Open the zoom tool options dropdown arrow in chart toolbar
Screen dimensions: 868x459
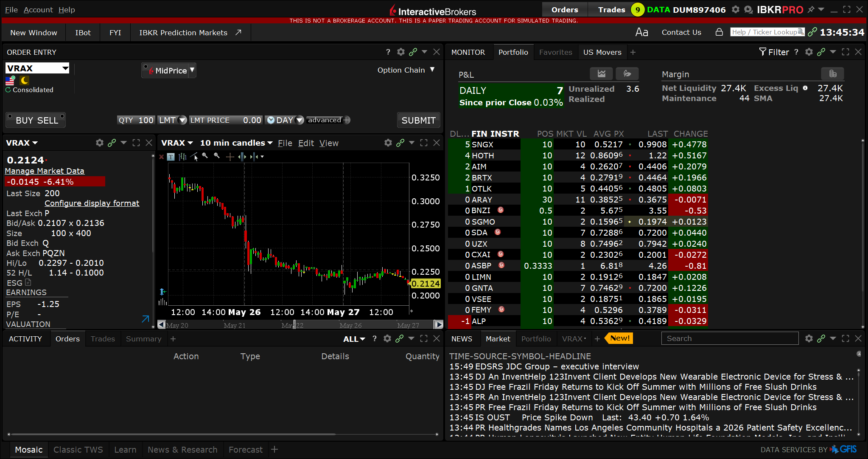[262, 157]
